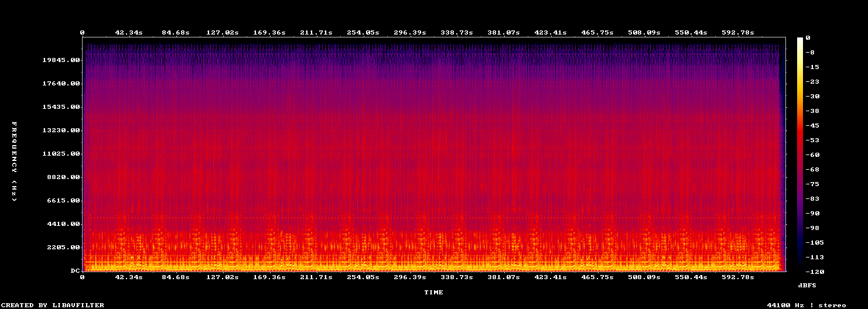This screenshot has height=309, width=868.
Task: Click the 338.73s label on bottom time axis
Action: pos(457,277)
